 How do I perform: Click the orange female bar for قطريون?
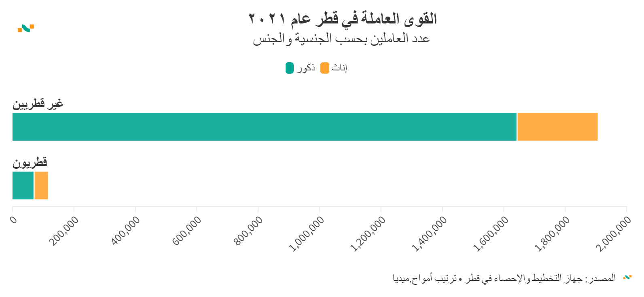[41, 186]
